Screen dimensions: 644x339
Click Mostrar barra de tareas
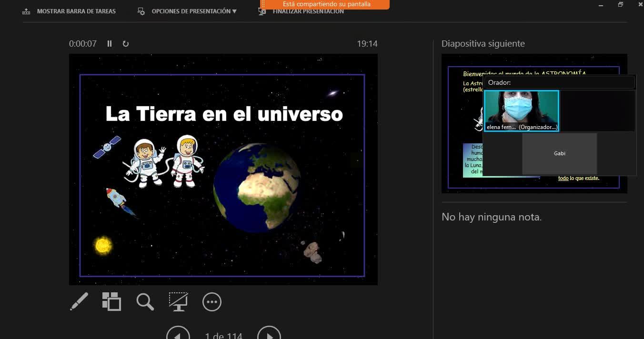[x=70, y=11]
